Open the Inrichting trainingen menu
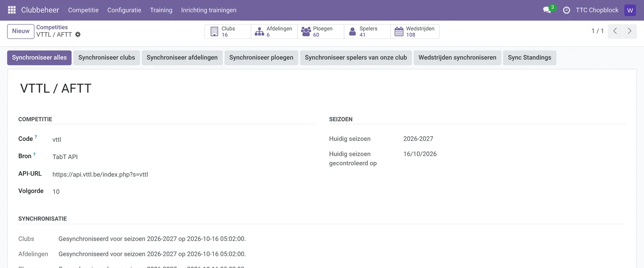Viewport: 644px width, 268px height. (209, 10)
